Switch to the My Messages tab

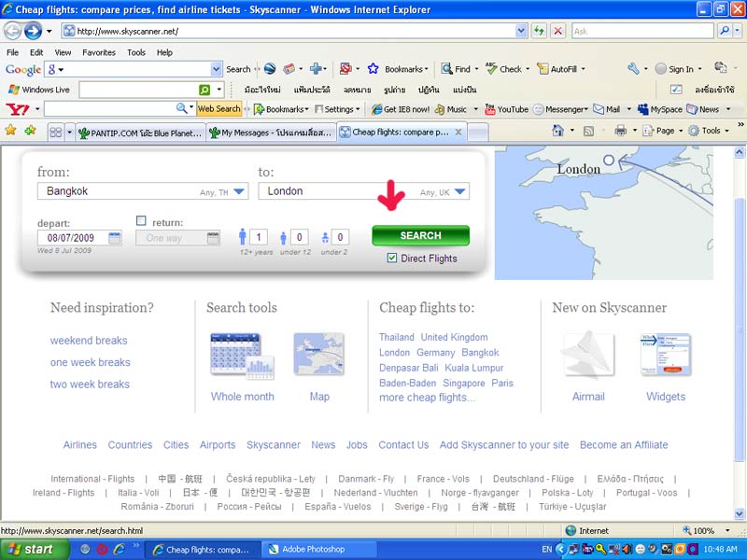[271, 133]
